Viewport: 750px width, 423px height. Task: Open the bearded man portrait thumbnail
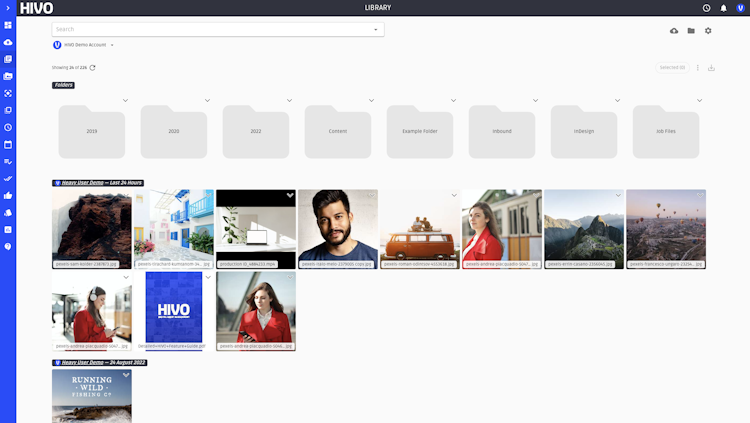pos(338,229)
